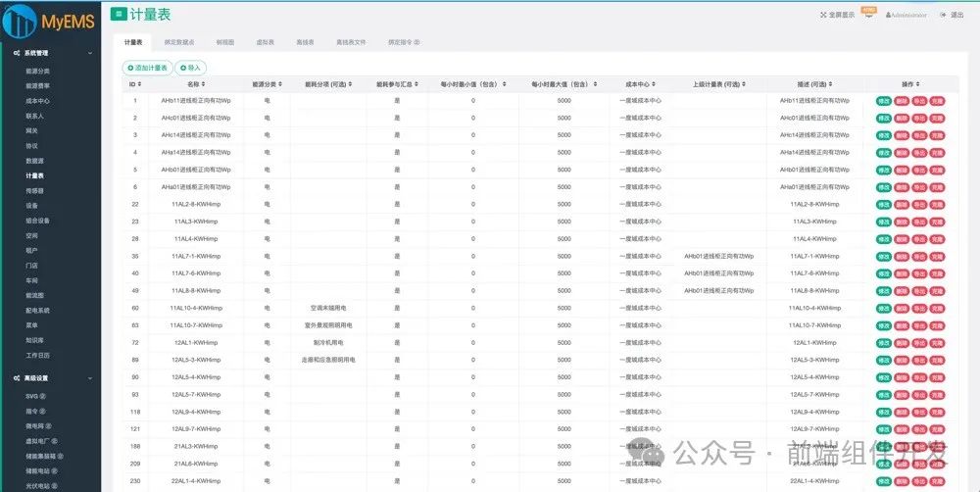The image size is (980, 492).
Task: Click 克隆 button in row ID 4
Action: coord(937,153)
